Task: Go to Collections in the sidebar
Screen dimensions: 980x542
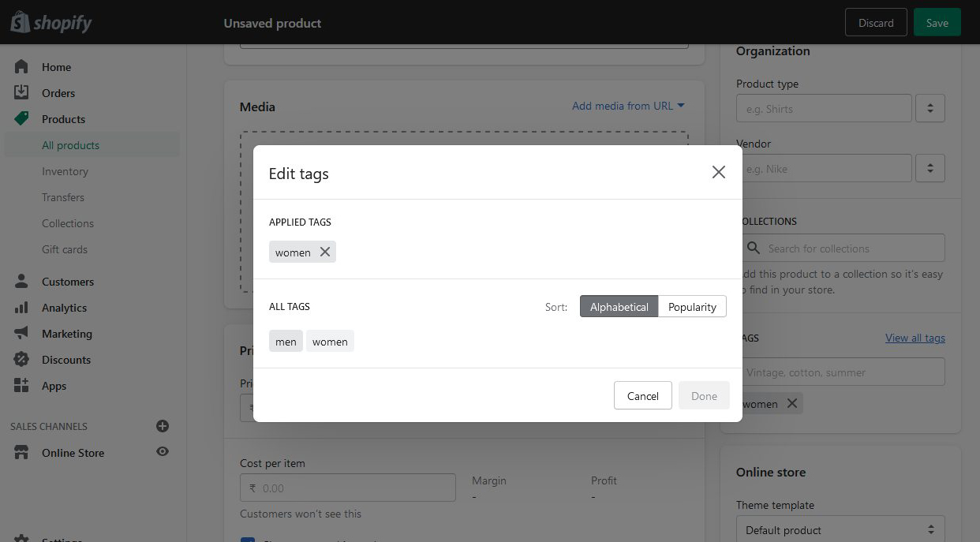Action: coord(68,223)
